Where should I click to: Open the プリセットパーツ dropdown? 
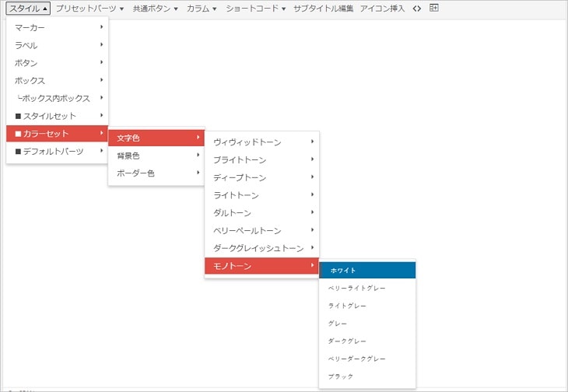(x=89, y=9)
